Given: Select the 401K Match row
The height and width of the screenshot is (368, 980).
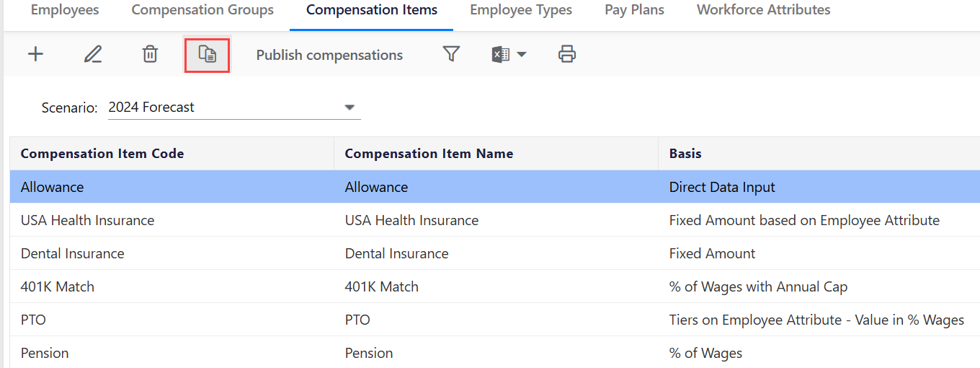Looking at the screenshot, I should click(58, 286).
